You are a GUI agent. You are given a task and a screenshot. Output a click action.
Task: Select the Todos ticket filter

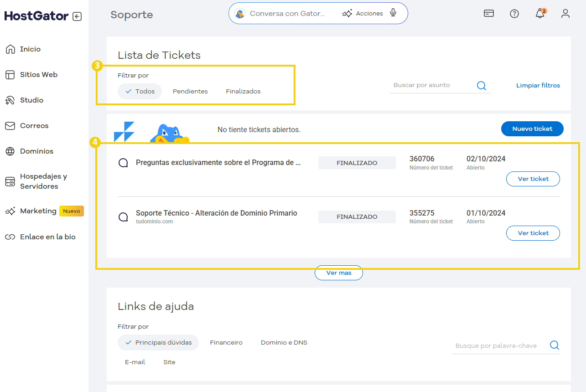click(x=140, y=91)
